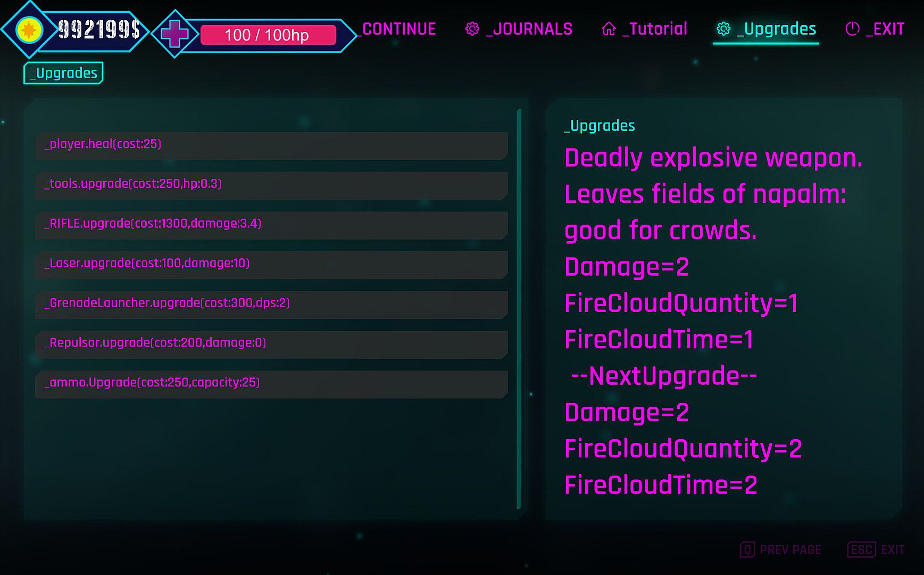Choose the _Laser.upgrade entry
The height and width of the screenshot is (575, 924).
click(271, 265)
